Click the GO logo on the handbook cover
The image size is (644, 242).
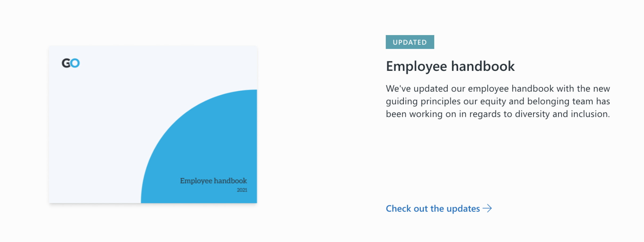(71, 63)
